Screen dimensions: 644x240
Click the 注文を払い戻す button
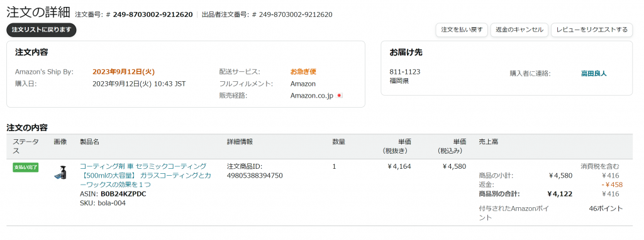[x=462, y=30]
